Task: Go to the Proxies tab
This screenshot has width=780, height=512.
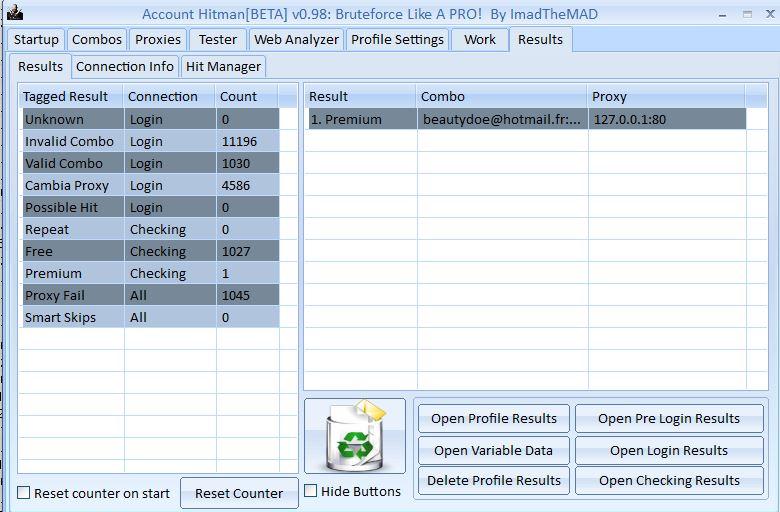Action: [x=158, y=39]
